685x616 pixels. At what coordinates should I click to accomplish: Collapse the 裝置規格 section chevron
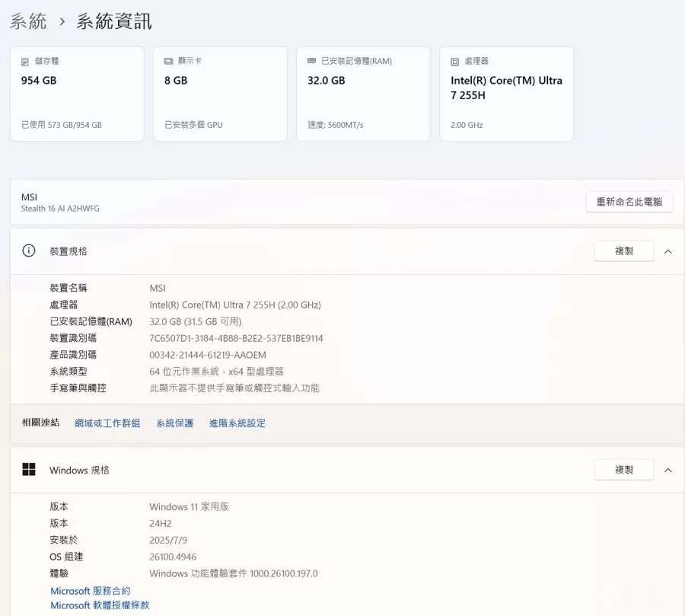click(x=667, y=251)
